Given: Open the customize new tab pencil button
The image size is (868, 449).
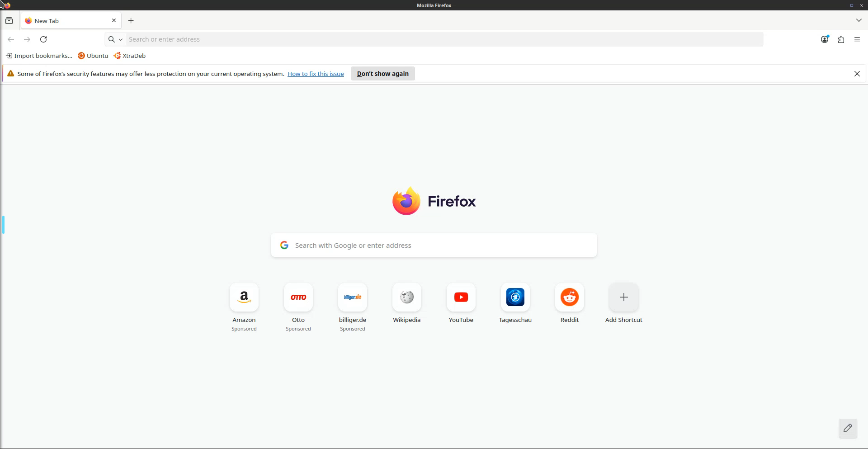Looking at the screenshot, I should click(x=848, y=428).
